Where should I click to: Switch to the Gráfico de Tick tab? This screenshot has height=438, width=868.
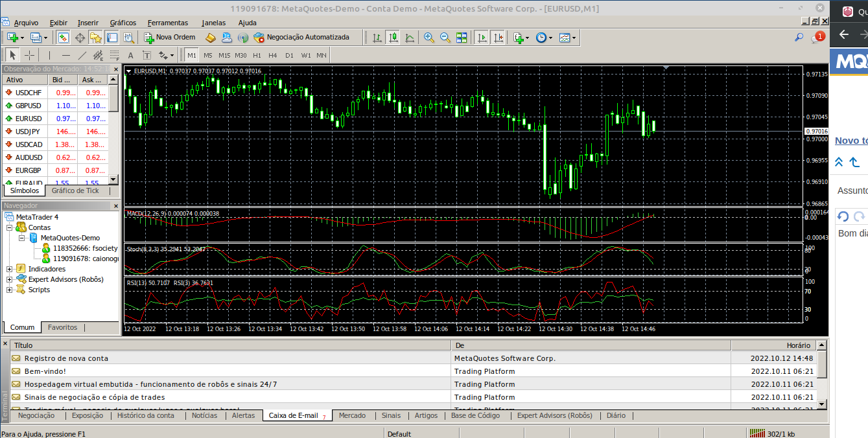[x=76, y=190]
